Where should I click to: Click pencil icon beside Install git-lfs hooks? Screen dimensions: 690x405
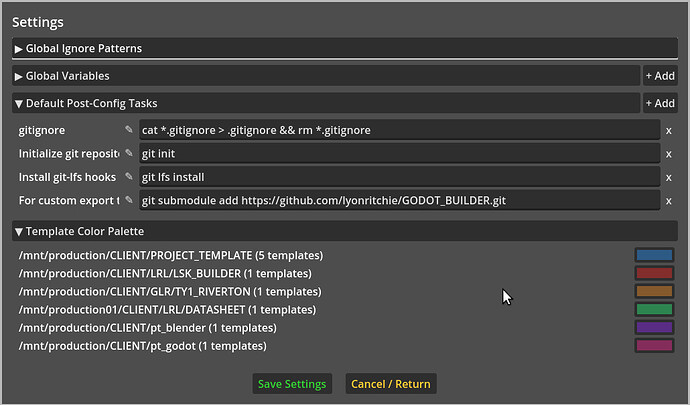(x=128, y=177)
